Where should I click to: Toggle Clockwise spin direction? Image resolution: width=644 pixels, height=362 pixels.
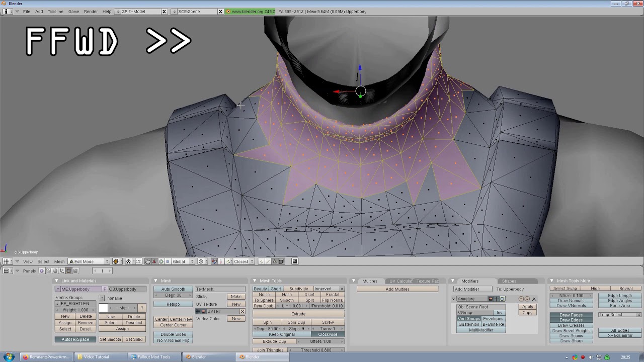coord(328,334)
